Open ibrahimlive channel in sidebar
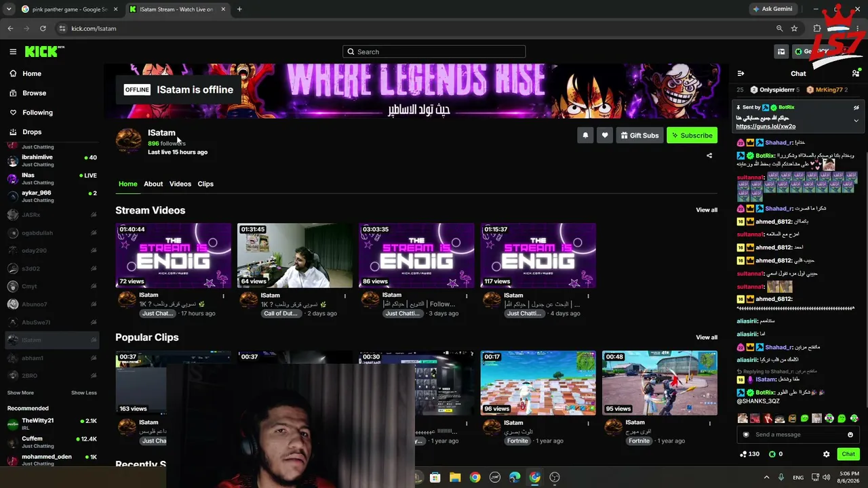The image size is (868, 488). (52, 161)
